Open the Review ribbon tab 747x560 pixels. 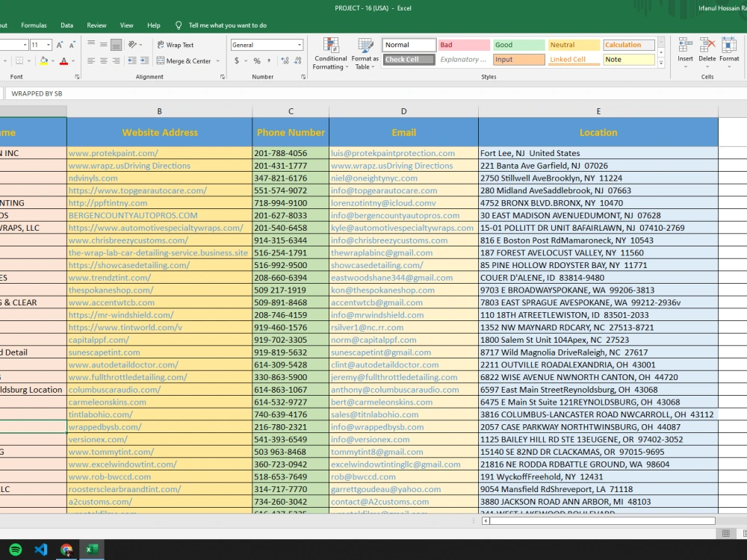tap(96, 25)
